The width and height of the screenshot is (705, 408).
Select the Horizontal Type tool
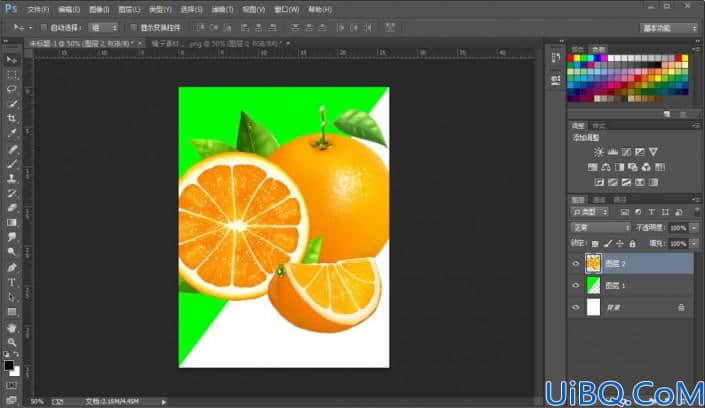click(12, 282)
